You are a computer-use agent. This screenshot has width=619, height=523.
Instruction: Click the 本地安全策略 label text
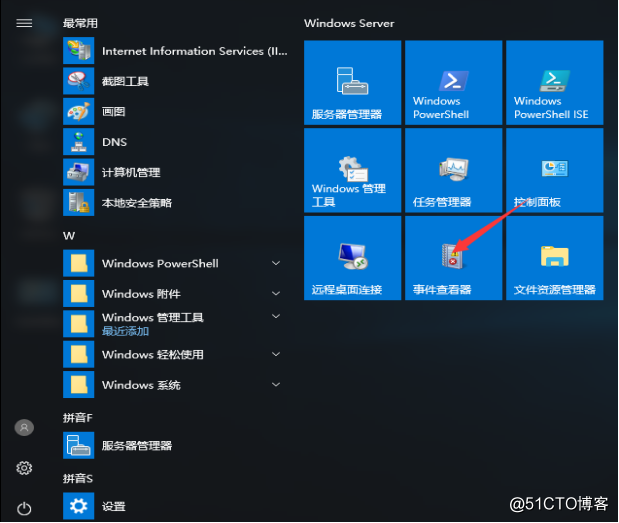[137, 203]
